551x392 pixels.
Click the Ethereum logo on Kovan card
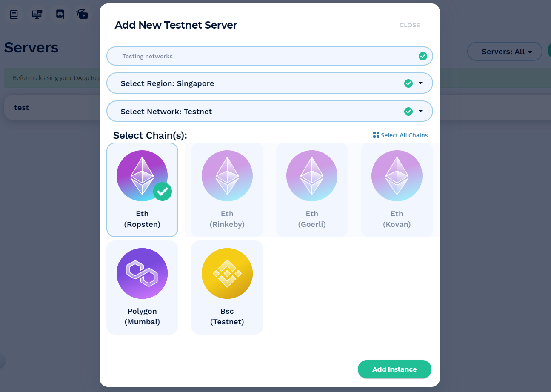[397, 176]
